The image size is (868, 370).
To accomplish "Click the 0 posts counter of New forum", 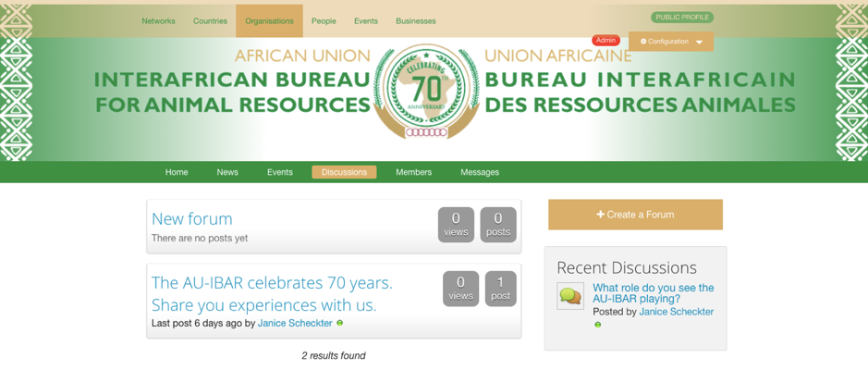I will click(x=498, y=225).
